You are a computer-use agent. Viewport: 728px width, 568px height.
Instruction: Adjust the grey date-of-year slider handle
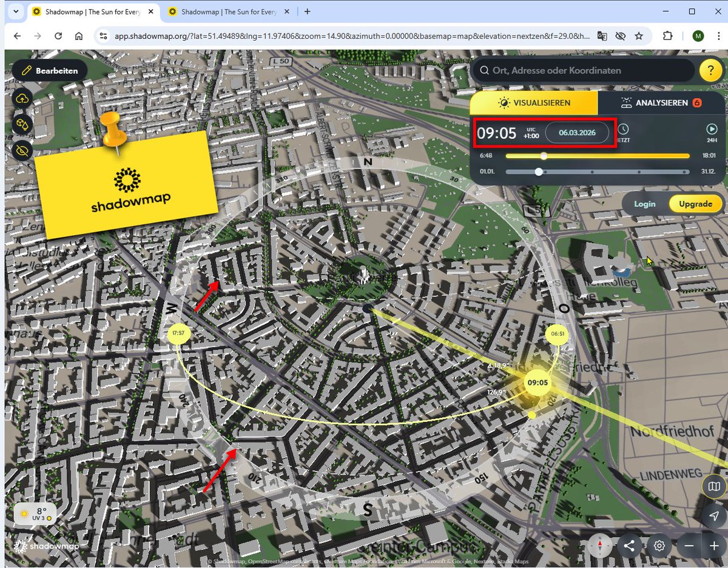coord(538,172)
